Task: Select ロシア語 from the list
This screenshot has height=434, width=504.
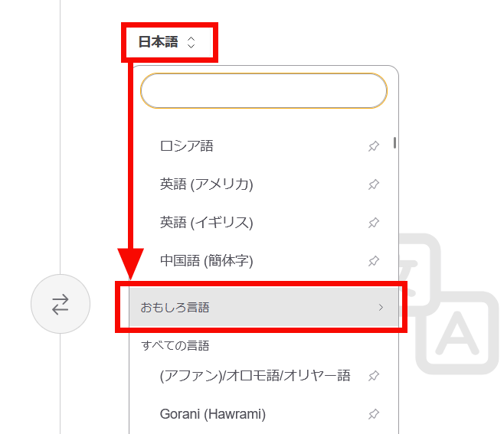Action: coord(187,146)
